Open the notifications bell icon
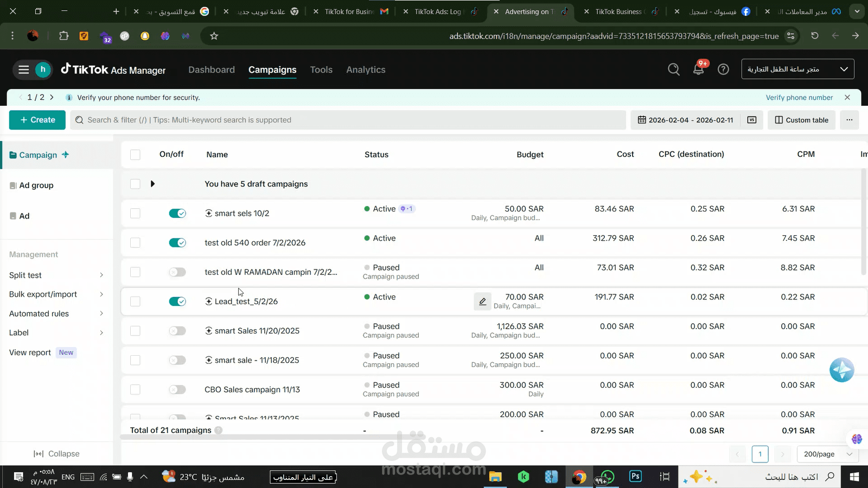 point(699,69)
